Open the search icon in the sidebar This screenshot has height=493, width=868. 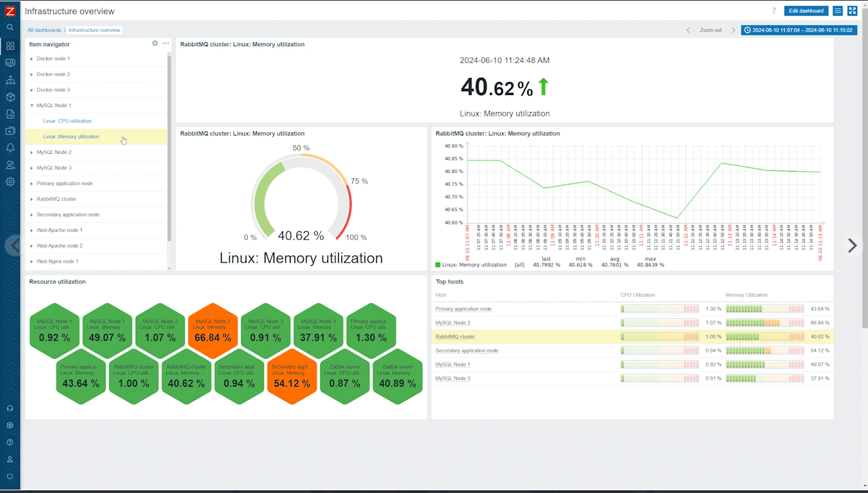tap(10, 28)
